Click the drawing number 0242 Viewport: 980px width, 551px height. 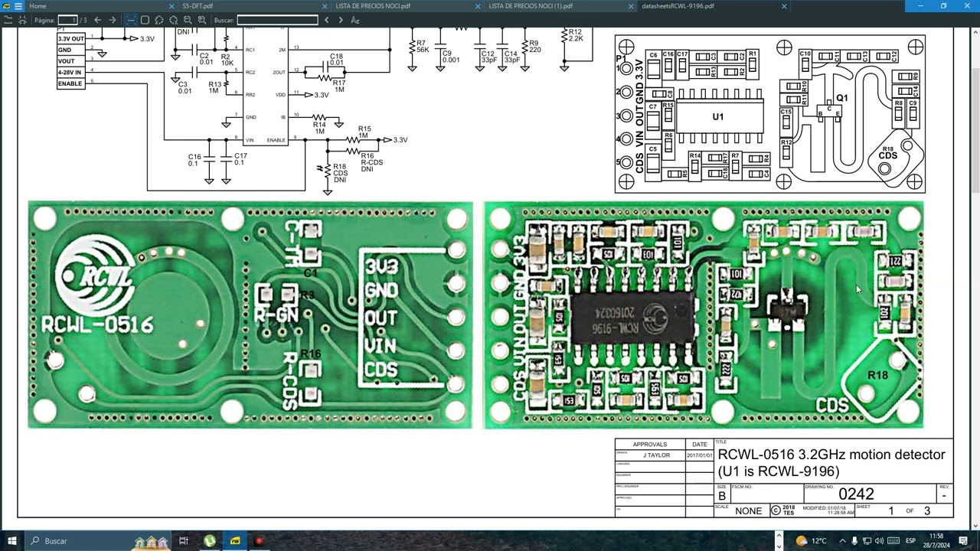click(856, 494)
